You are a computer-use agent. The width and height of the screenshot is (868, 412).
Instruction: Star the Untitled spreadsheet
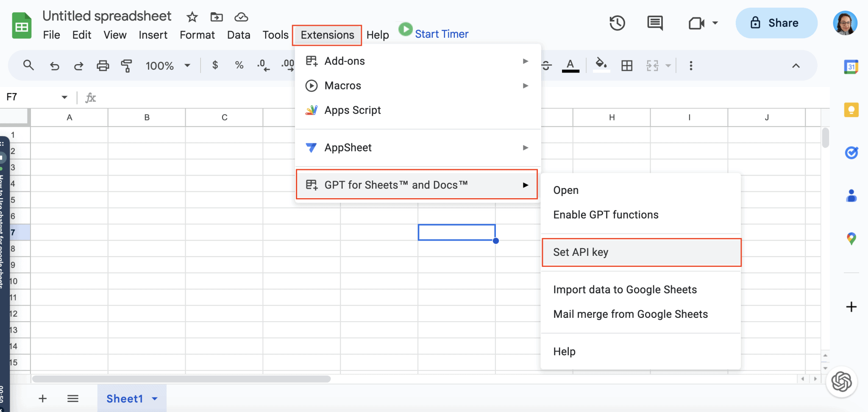pos(192,17)
